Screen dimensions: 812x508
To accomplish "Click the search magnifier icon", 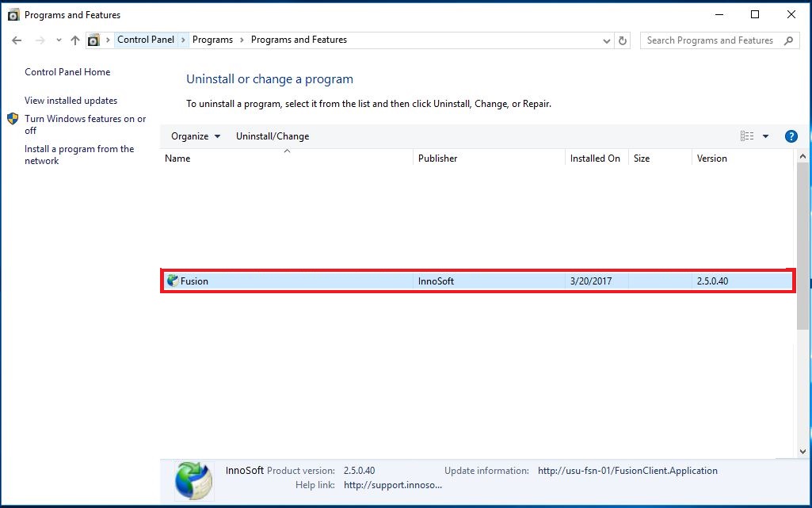I will click(x=788, y=40).
